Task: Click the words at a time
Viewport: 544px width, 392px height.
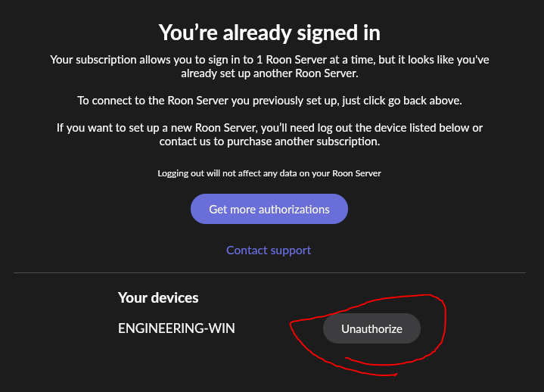Action: coord(353,60)
